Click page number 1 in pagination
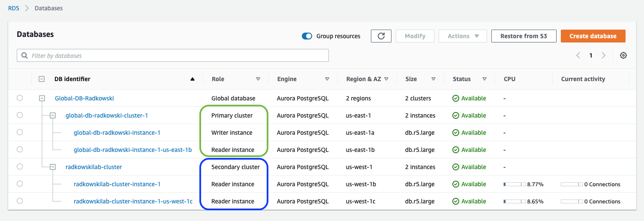This screenshot has width=644, height=221. pos(591,55)
